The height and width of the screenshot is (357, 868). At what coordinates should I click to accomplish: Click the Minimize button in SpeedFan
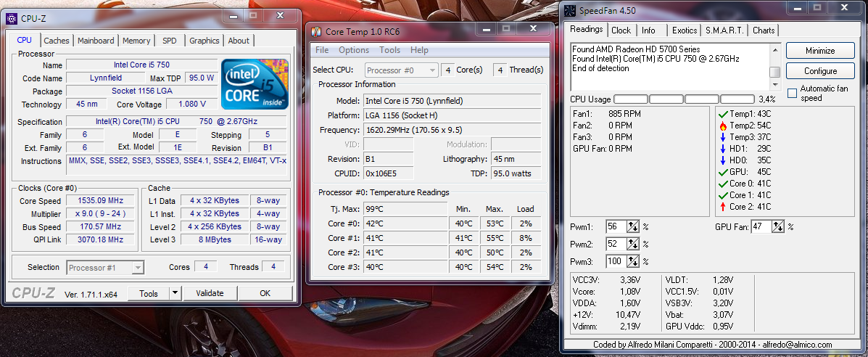point(820,51)
